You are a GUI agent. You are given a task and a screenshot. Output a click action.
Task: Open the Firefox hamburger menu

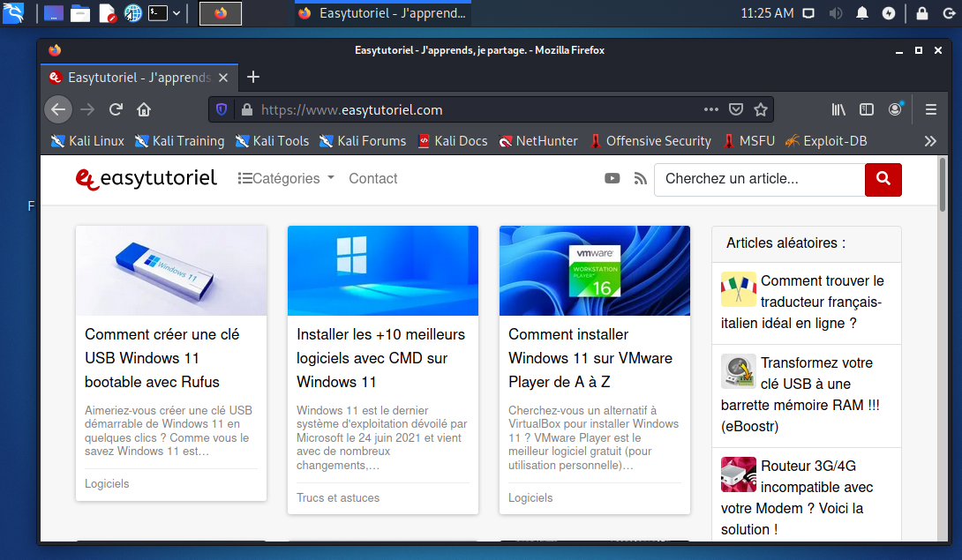tap(931, 109)
